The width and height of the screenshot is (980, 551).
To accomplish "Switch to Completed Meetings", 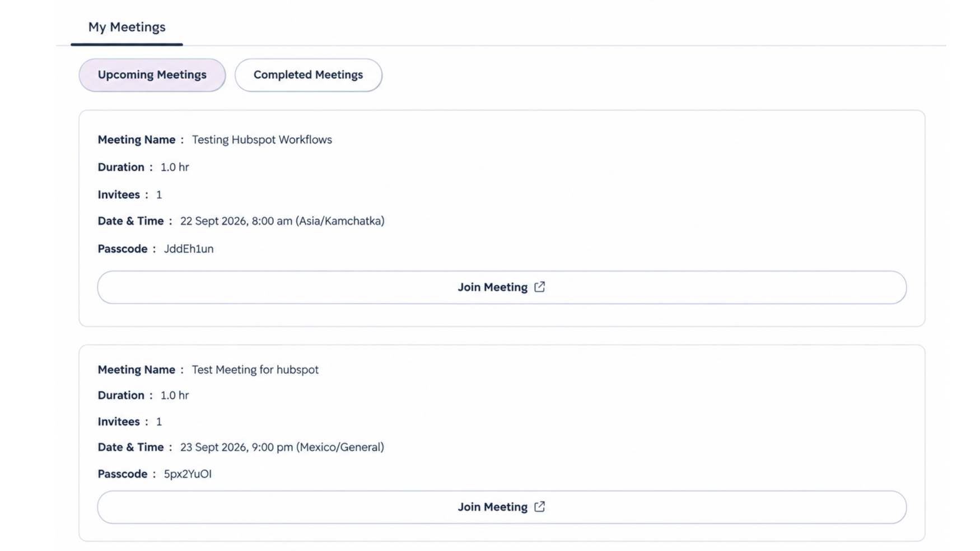I will click(309, 75).
